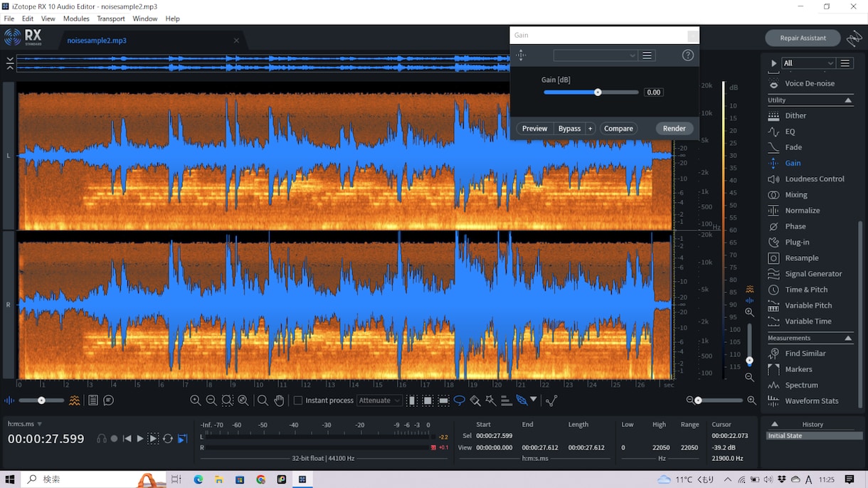Viewport: 868px width, 488px height.
Task: Open the Variable Time module
Action: click(x=808, y=321)
